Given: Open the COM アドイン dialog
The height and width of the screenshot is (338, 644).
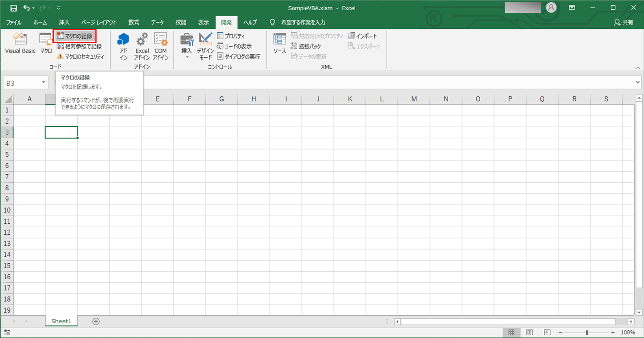Looking at the screenshot, I should pos(161,46).
